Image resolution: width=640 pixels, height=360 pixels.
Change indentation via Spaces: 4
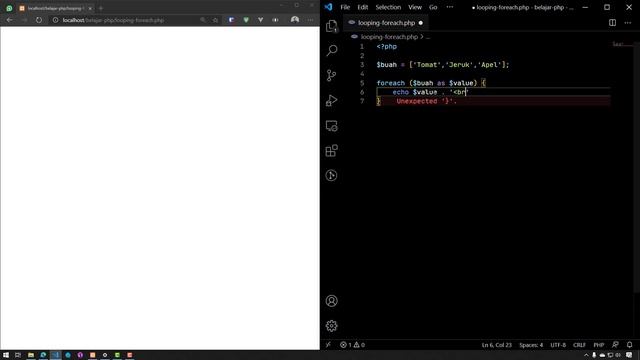531,345
